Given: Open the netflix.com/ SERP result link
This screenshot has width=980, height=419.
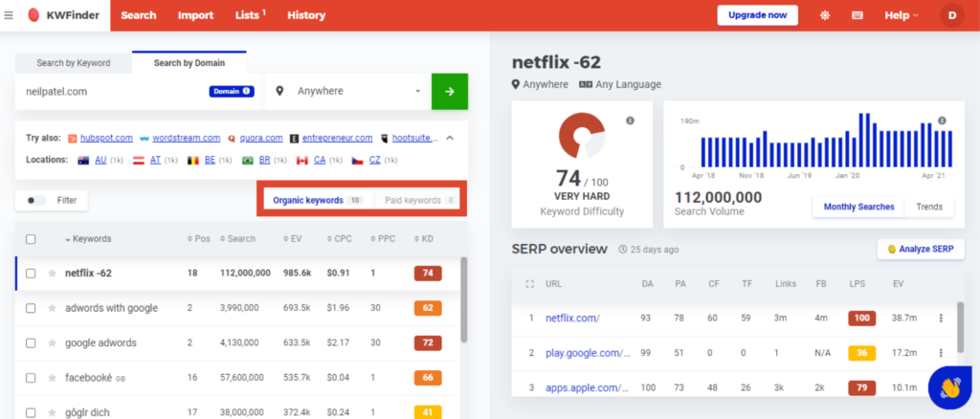Looking at the screenshot, I should pyautogui.click(x=572, y=318).
